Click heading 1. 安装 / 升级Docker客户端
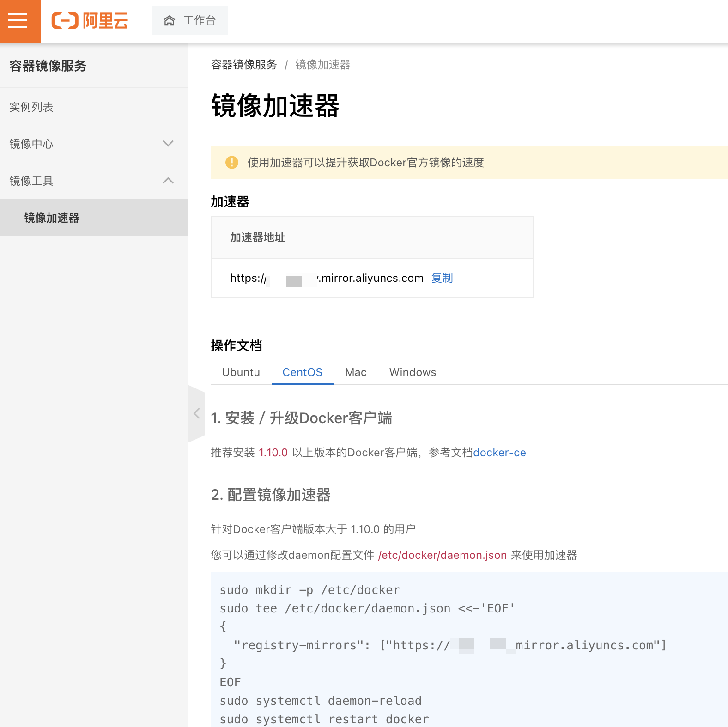This screenshot has height=727, width=728. tap(302, 418)
